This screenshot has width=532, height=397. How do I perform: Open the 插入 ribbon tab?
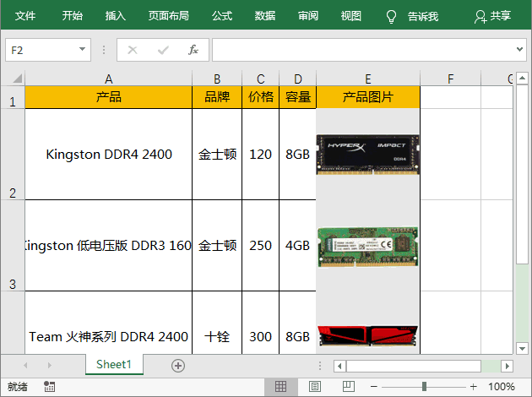[x=116, y=16]
